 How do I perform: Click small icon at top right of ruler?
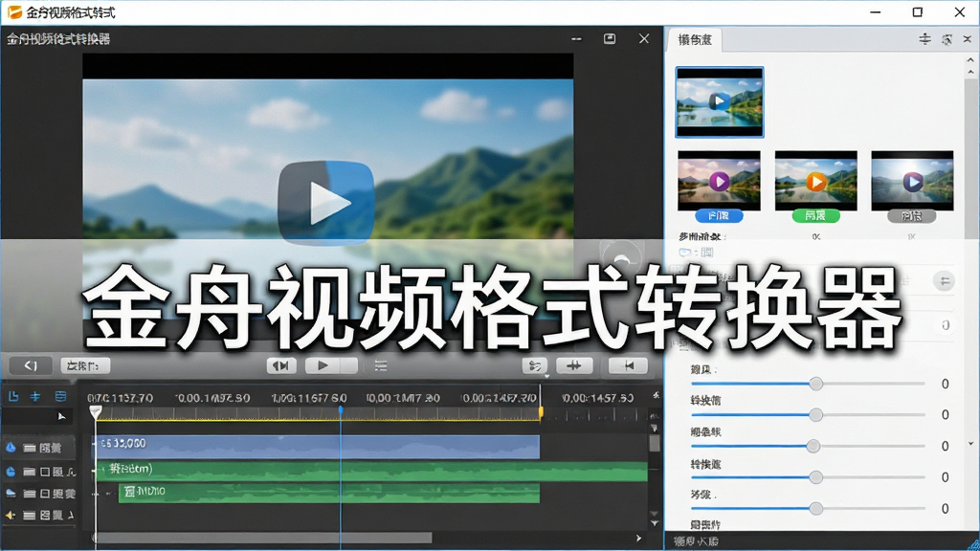point(656,395)
